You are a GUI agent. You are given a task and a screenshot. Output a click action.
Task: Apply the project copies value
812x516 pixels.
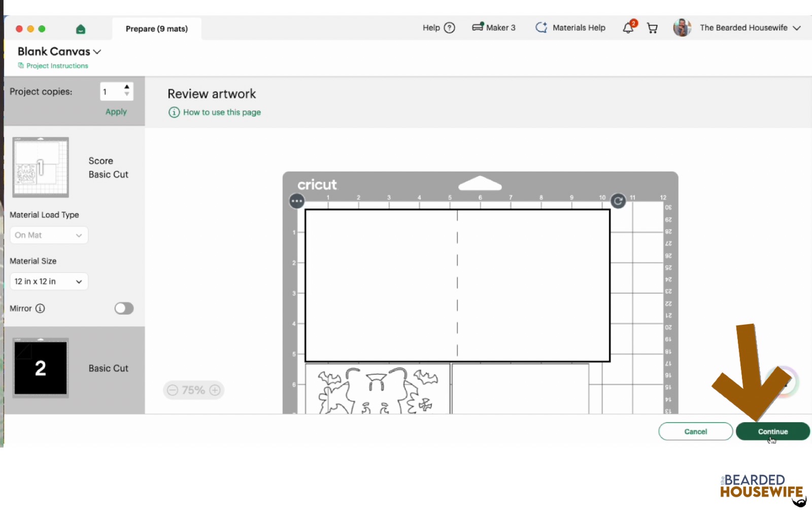coord(116,112)
